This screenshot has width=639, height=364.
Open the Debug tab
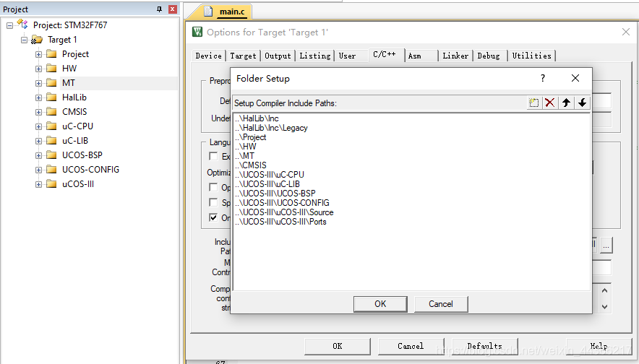point(489,56)
